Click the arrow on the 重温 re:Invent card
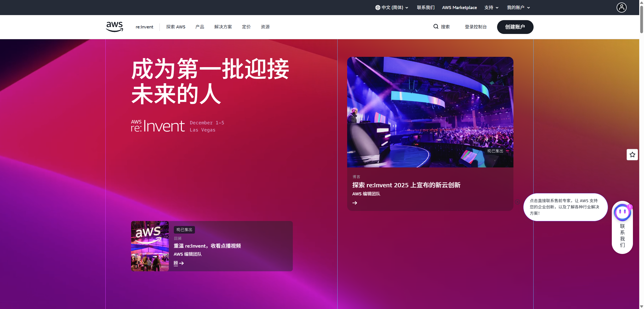The width and height of the screenshot is (644, 309). click(x=181, y=263)
